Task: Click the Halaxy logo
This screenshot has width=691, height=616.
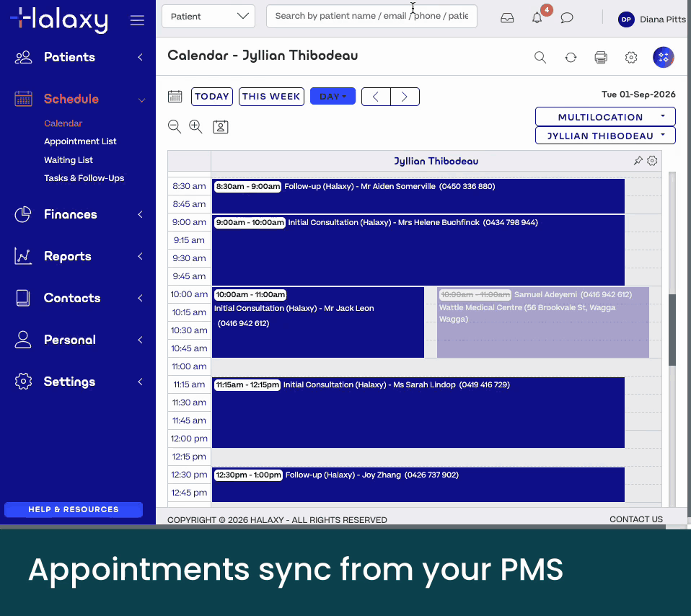Action: pos(59,19)
